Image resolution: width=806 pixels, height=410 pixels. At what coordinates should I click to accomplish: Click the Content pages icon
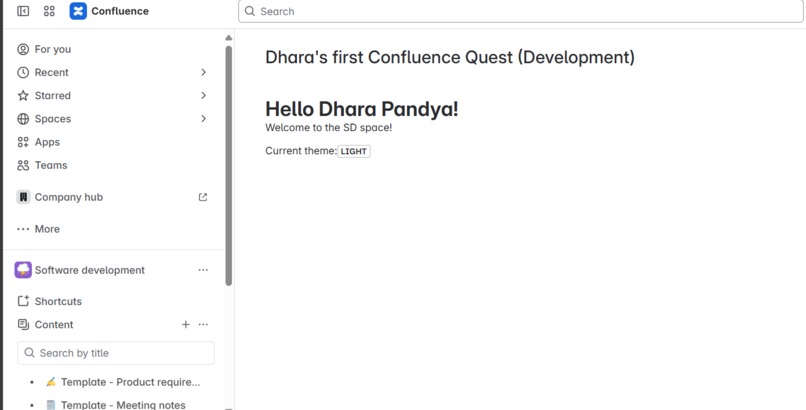tap(23, 325)
